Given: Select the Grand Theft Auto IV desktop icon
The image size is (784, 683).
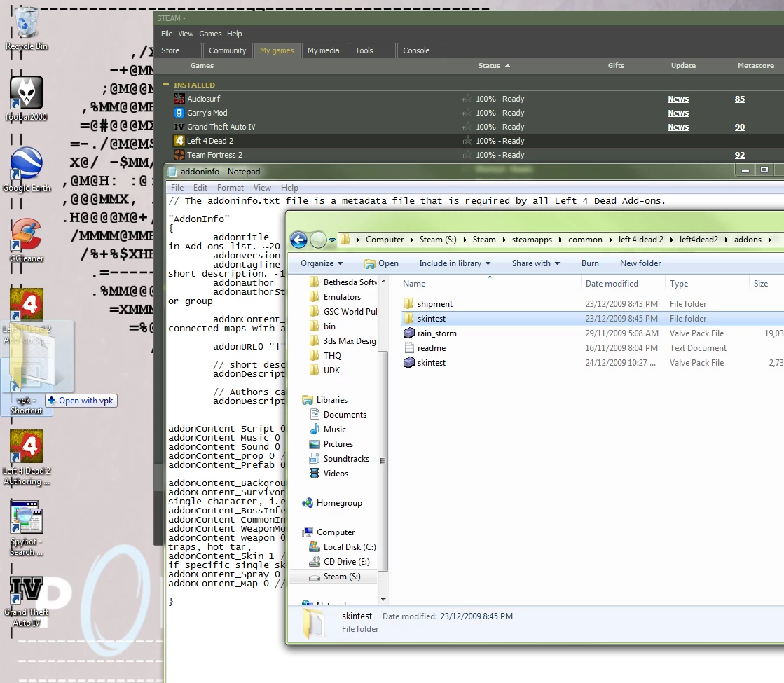Looking at the screenshot, I should click(27, 600).
